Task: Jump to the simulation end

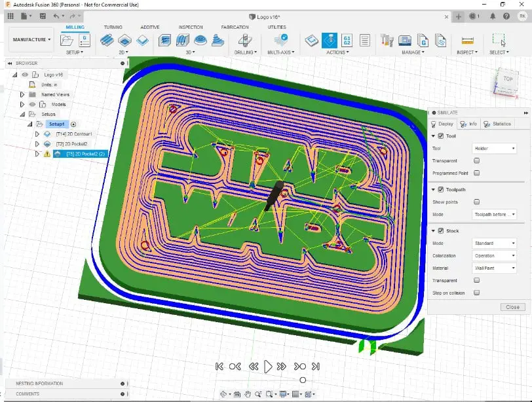Action: click(316, 367)
